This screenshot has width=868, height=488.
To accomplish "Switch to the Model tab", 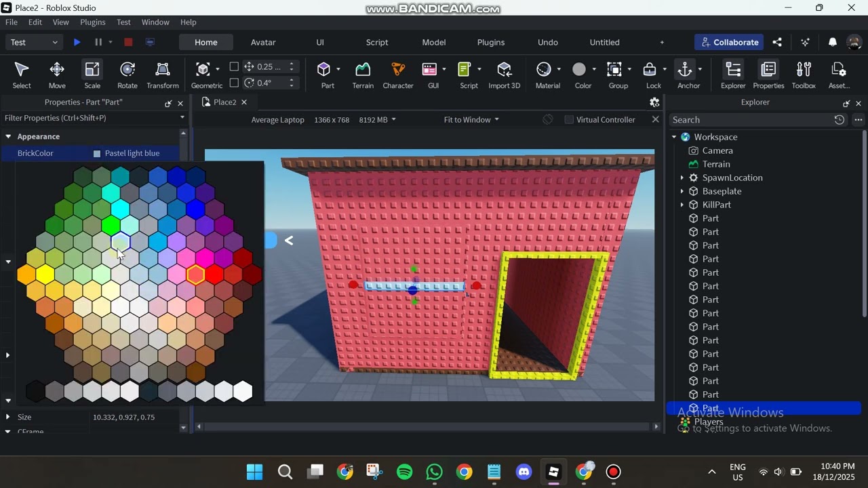I will click(434, 42).
